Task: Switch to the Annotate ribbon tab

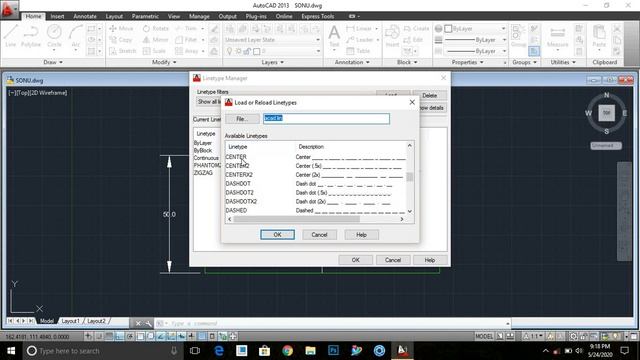Action: click(x=85, y=16)
